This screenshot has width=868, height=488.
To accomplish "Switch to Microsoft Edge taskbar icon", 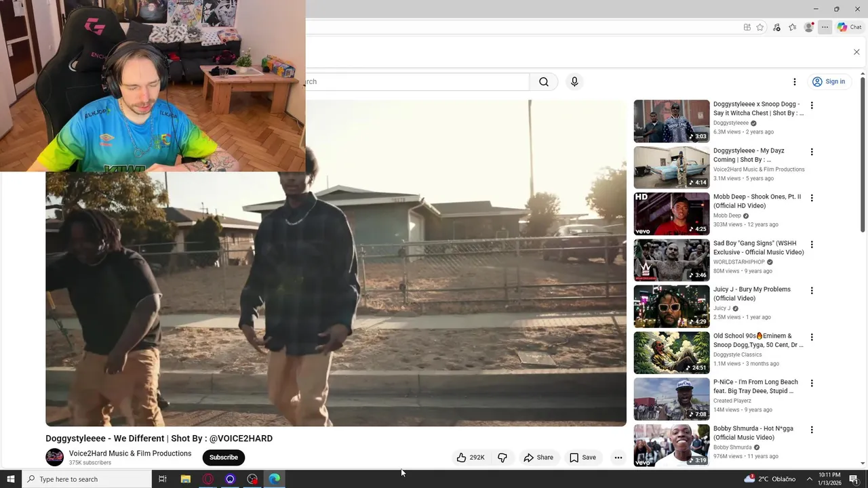I will point(275,479).
